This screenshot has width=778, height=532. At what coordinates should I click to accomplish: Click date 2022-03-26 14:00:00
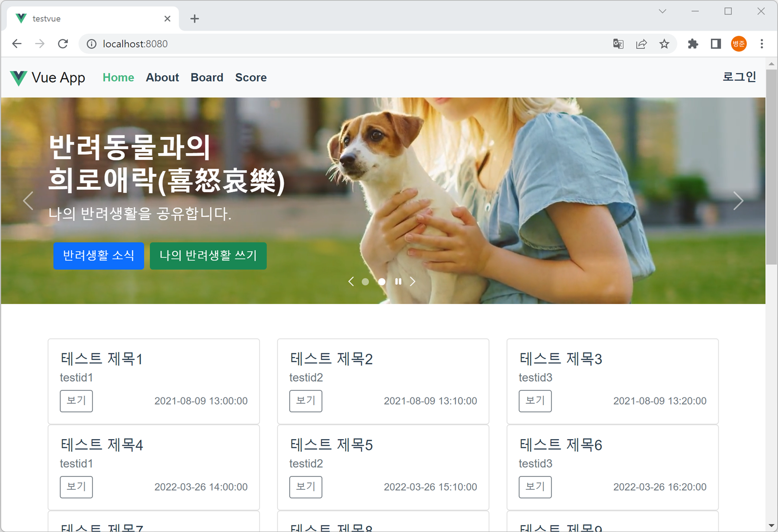click(x=201, y=487)
